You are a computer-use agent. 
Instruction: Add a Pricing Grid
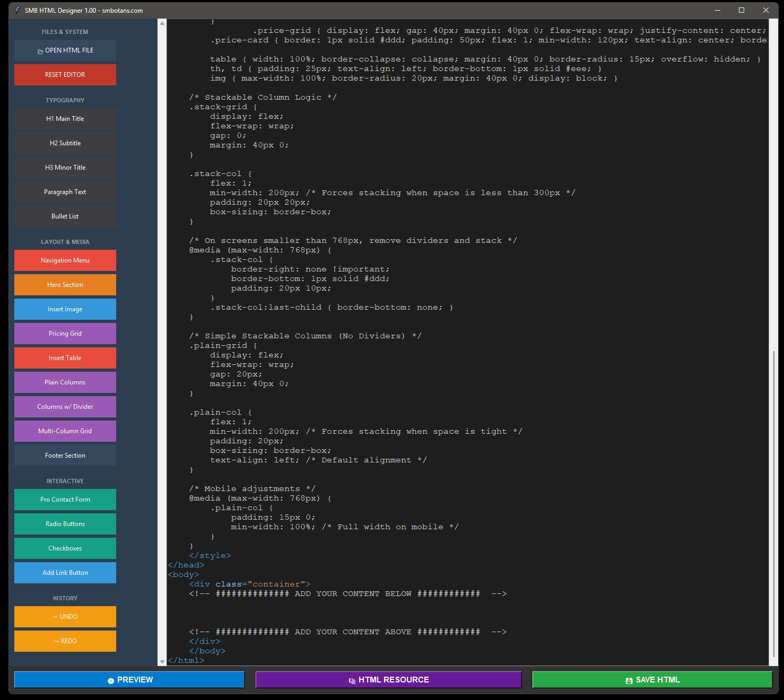pos(65,334)
